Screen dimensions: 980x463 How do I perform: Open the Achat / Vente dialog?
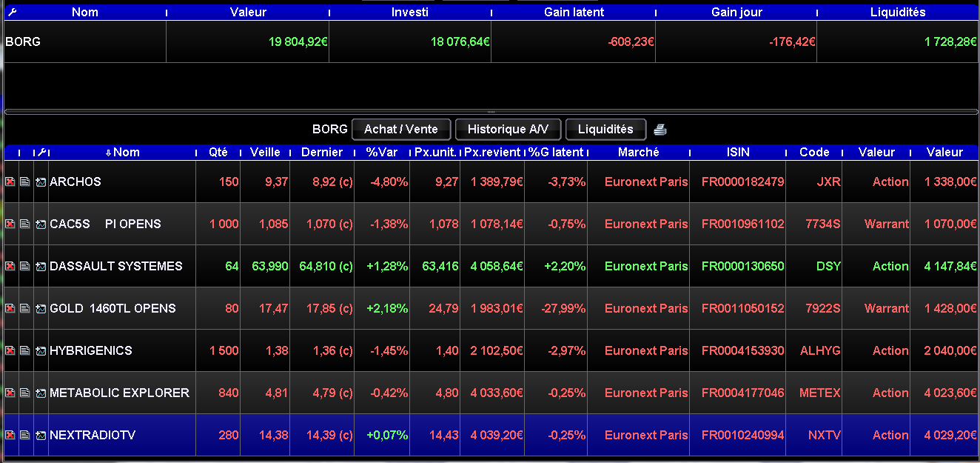[x=400, y=129]
